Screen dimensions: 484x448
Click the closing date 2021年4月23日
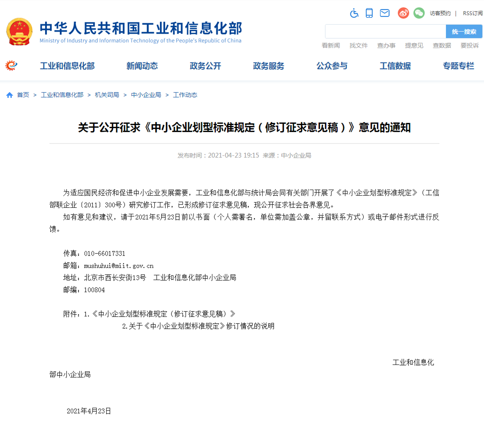pos(89,411)
